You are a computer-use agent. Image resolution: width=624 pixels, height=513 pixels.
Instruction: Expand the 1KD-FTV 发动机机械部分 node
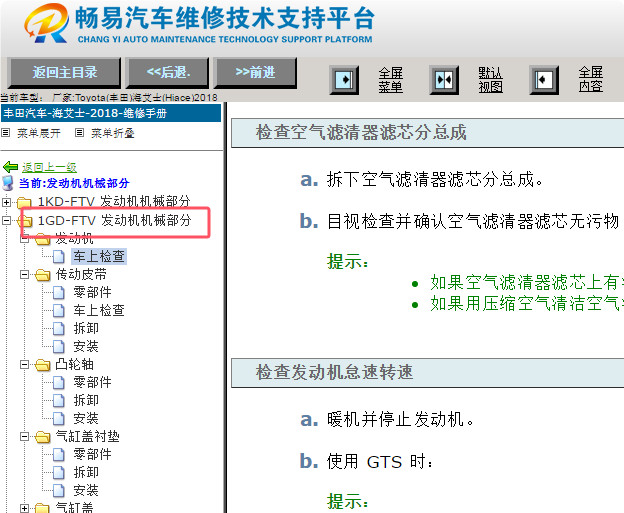click(8, 202)
